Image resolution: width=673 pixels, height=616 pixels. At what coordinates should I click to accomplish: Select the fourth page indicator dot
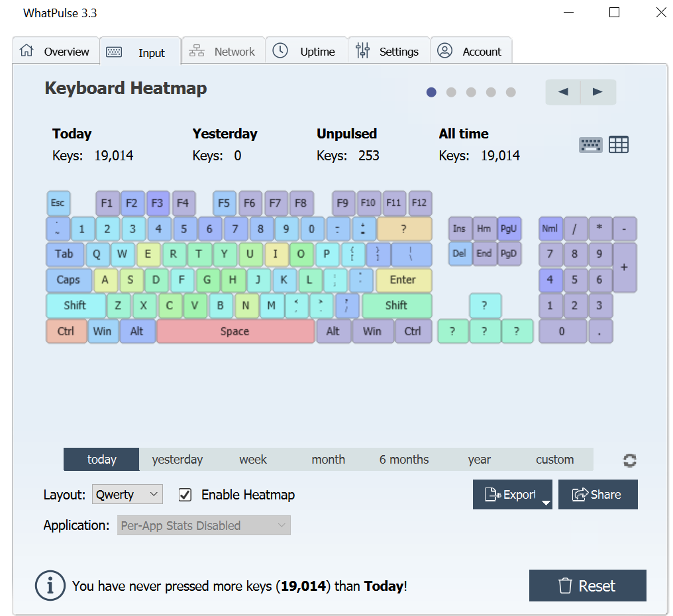[x=491, y=92]
